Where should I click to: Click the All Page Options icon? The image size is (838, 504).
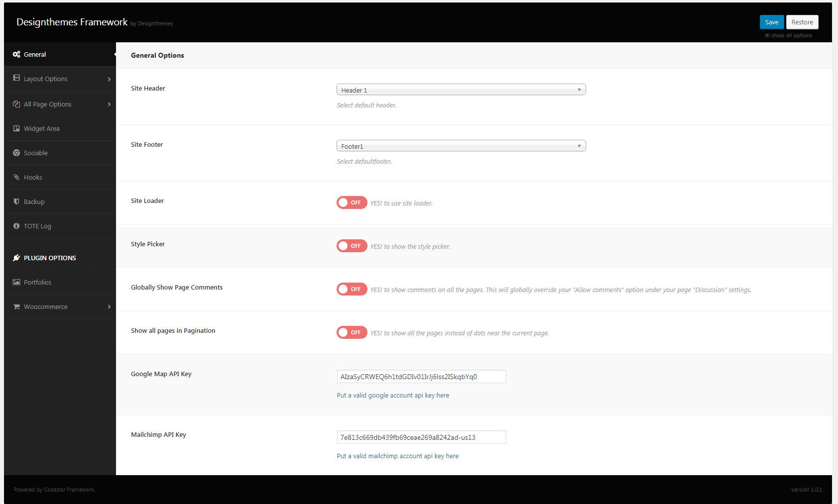pyautogui.click(x=16, y=104)
